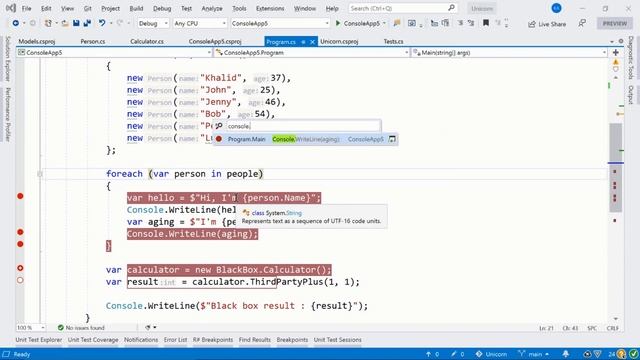Open the Models.csproj tab
640x360 pixels.
37,42
